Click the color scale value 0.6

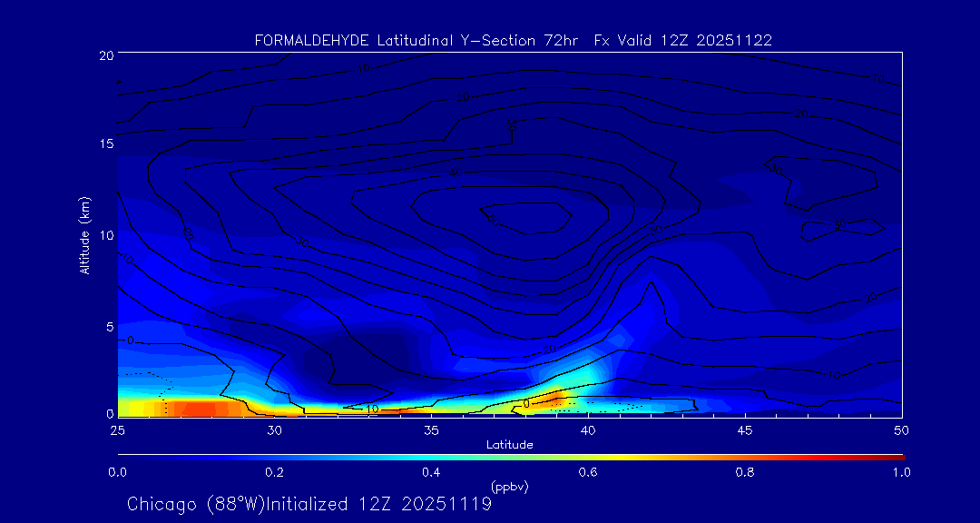587,472
